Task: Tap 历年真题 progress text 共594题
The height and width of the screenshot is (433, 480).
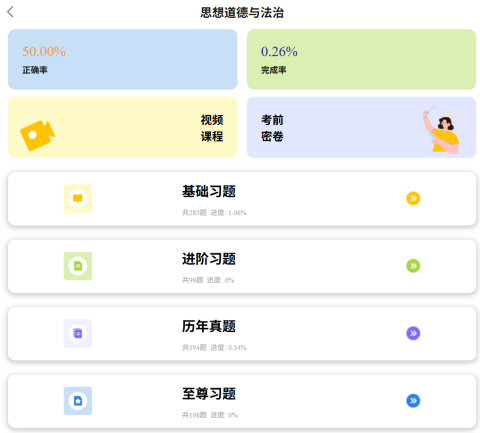Action: [x=194, y=348]
